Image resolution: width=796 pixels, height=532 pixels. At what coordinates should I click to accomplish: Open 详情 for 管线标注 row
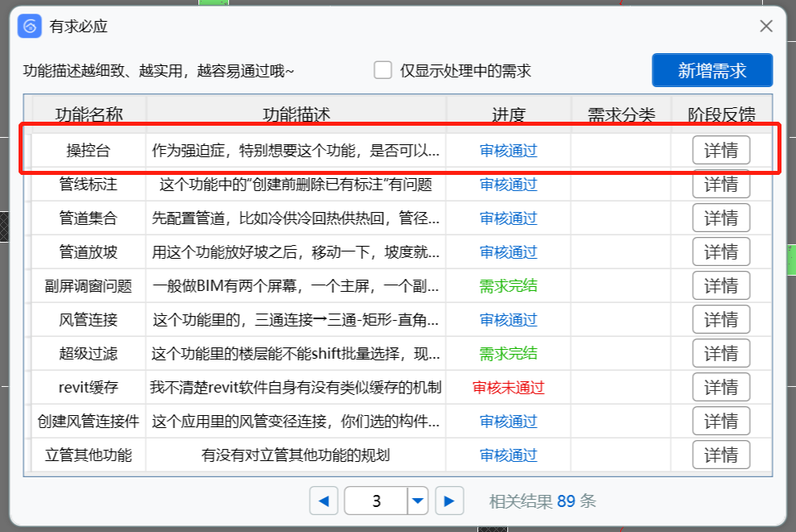(721, 185)
